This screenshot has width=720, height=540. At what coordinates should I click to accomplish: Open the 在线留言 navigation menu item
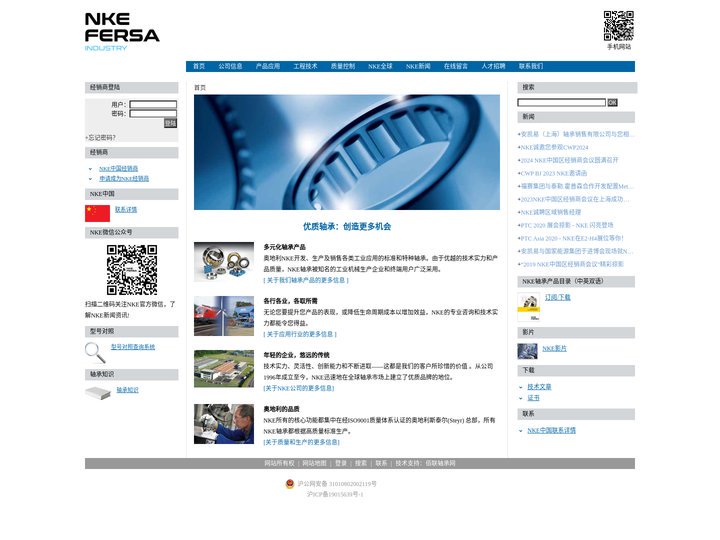pyautogui.click(x=456, y=66)
